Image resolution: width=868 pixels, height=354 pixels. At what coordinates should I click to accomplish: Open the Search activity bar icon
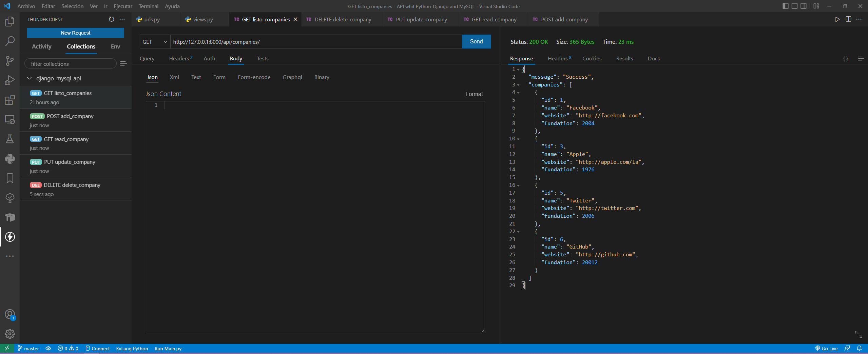coord(10,41)
